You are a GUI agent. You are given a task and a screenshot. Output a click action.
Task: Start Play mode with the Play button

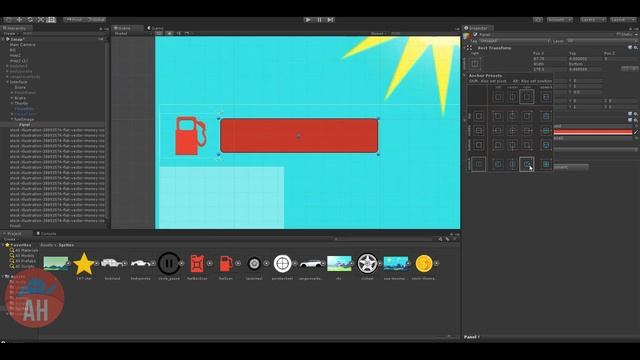308,20
